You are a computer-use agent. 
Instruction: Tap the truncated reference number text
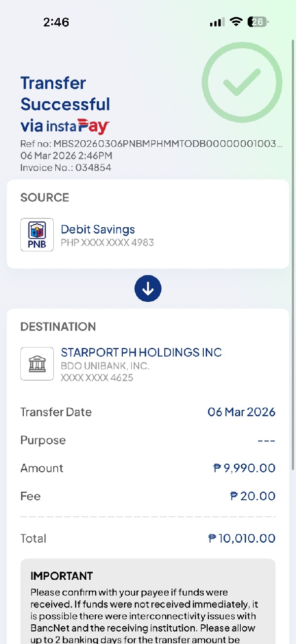click(x=151, y=144)
